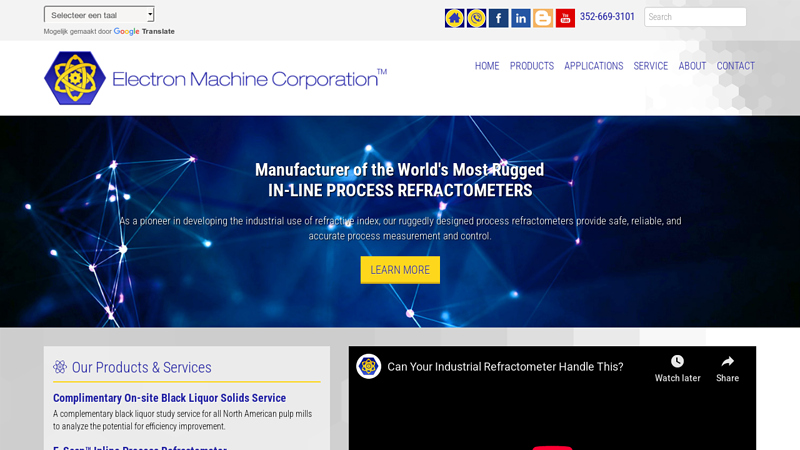Open the APPLICATIONS menu
This screenshot has width=800, height=450.
[x=593, y=66]
